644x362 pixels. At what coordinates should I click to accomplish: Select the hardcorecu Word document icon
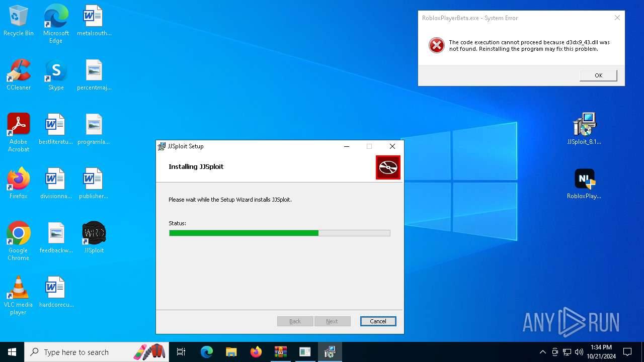[56, 293]
